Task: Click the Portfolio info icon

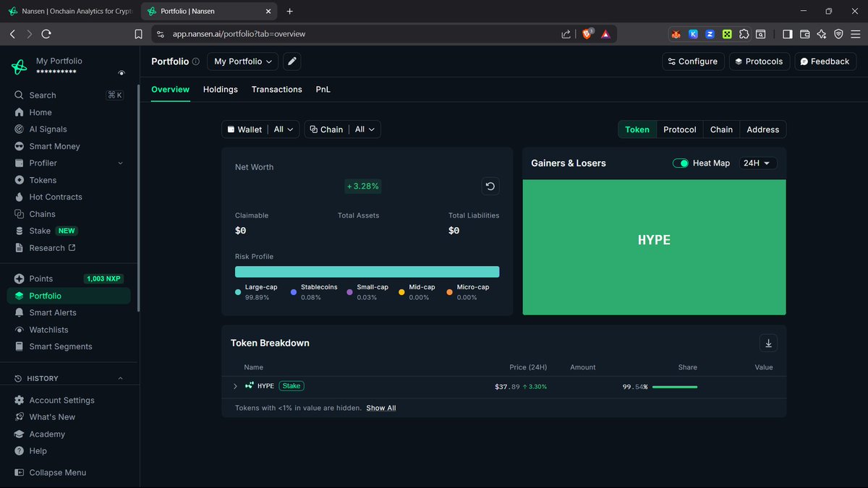Action: (x=196, y=62)
